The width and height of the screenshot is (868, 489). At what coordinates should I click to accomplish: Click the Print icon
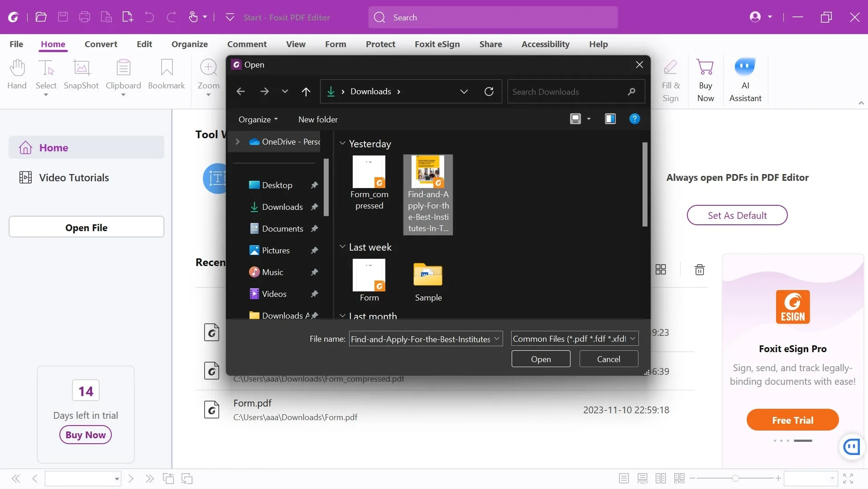click(x=85, y=17)
